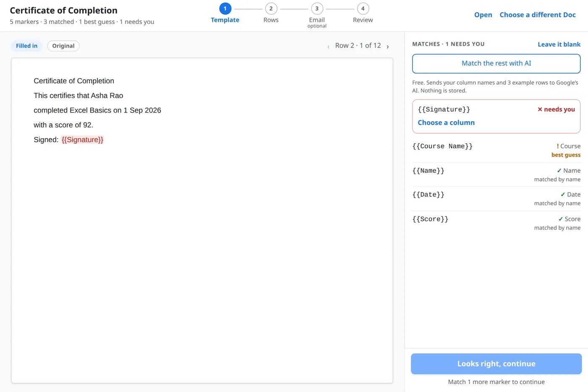Open the {{Score}} match row
This screenshot has width=588, height=392.
pyautogui.click(x=496, y=223)
